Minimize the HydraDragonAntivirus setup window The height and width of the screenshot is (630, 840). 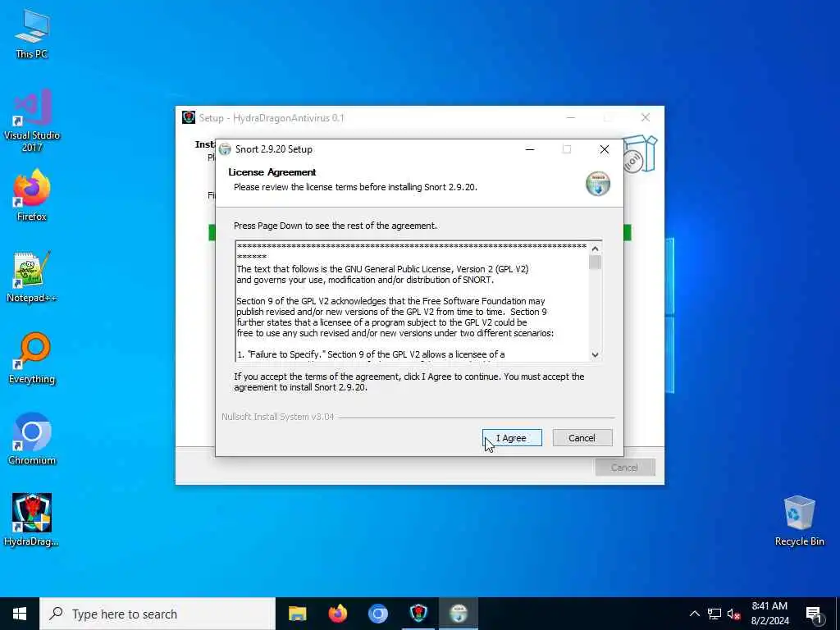tap(571, 118)
